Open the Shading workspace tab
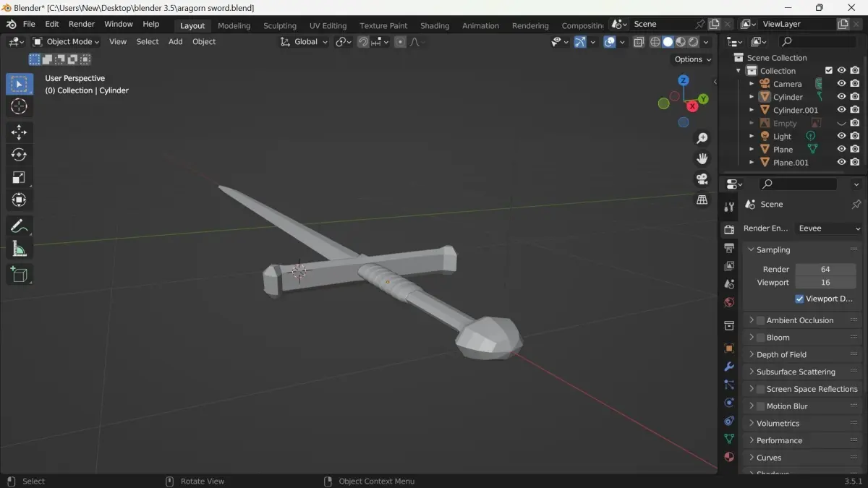 (435, 25)
